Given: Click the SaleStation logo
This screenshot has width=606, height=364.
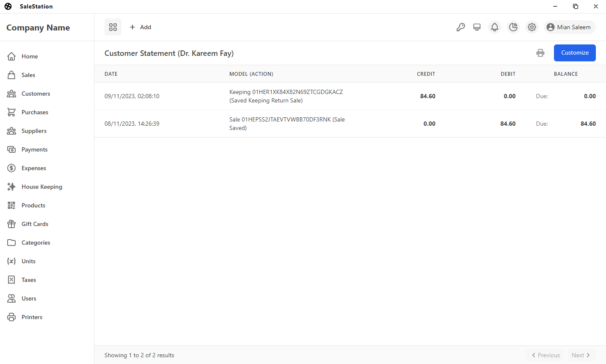Looking at the screenshot, I should point(8,6).
